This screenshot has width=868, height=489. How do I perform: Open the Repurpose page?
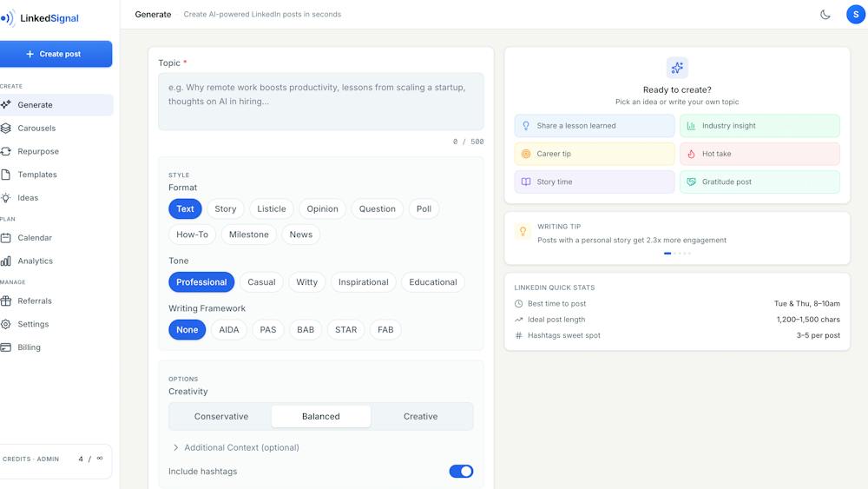coord(56,151)
